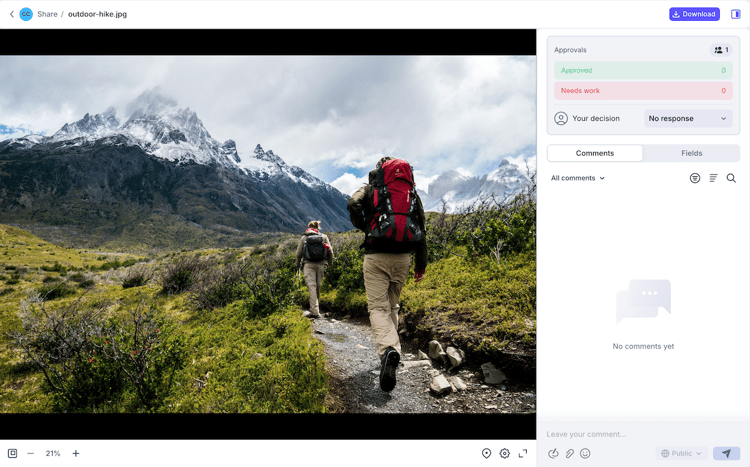Change the Public visibility dropdown
Screen dimensions: 750x467
click(x=681, y=453)
